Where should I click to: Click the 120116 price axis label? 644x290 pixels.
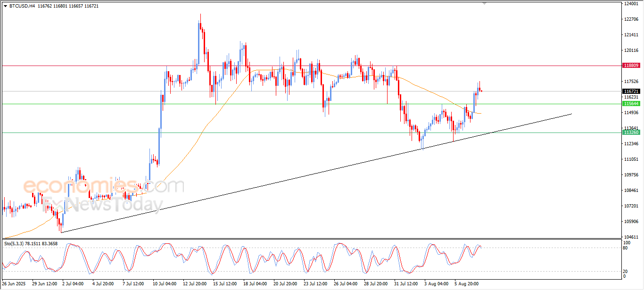point(631,50)
